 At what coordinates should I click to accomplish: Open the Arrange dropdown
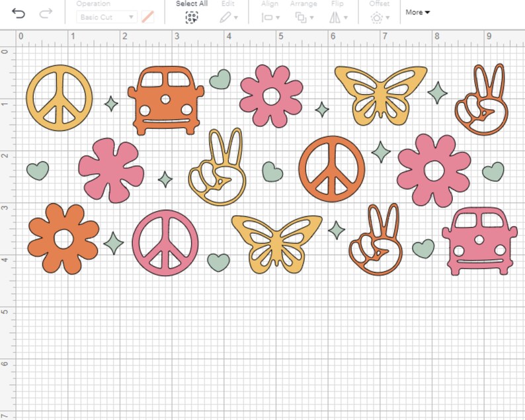click(x=304, y=17)
